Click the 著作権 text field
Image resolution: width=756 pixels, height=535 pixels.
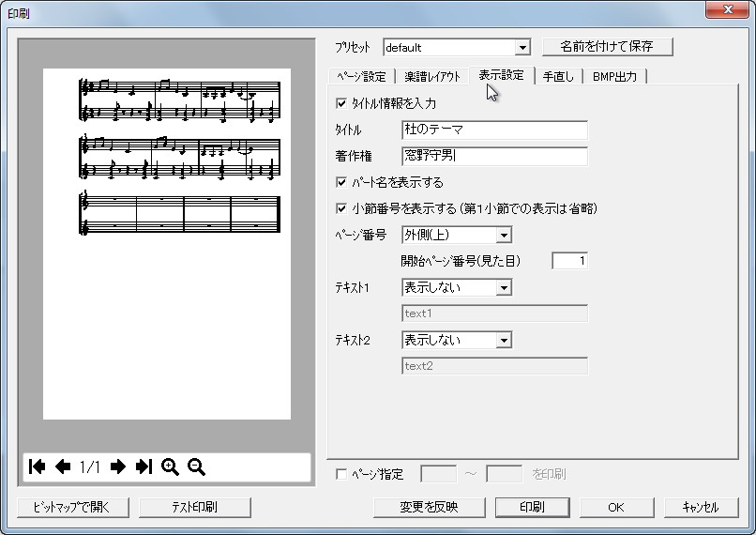coord(494,156)
